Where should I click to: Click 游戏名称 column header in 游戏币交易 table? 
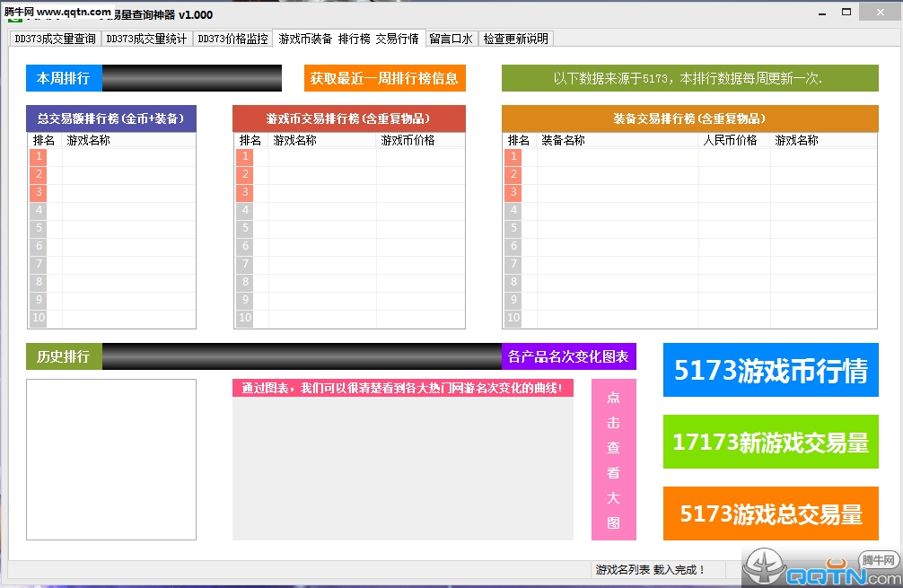pyautogui.click(x=322, y=141)
